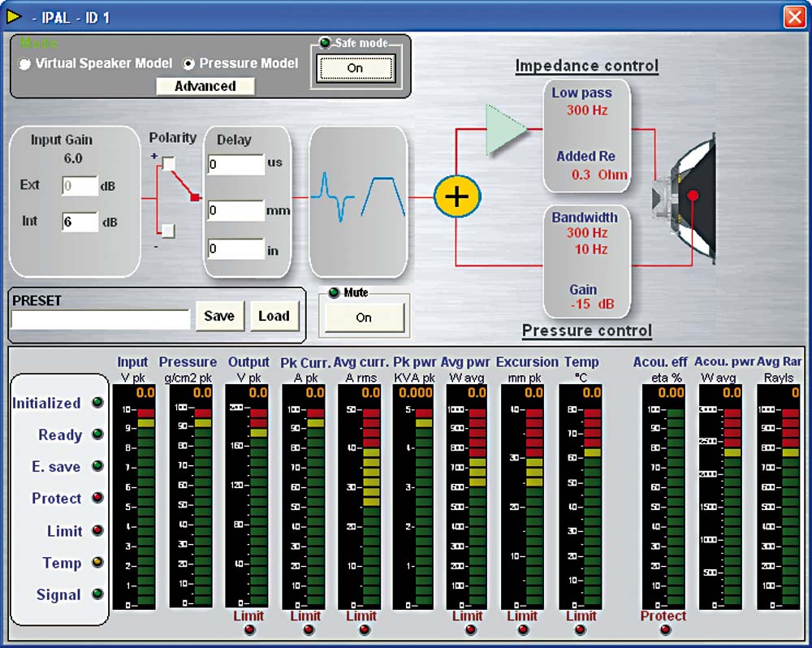Viewport: 812px width, 648px height.
Task: Click the Acou. eff eta % meter
Action: [x=664, y=497]
